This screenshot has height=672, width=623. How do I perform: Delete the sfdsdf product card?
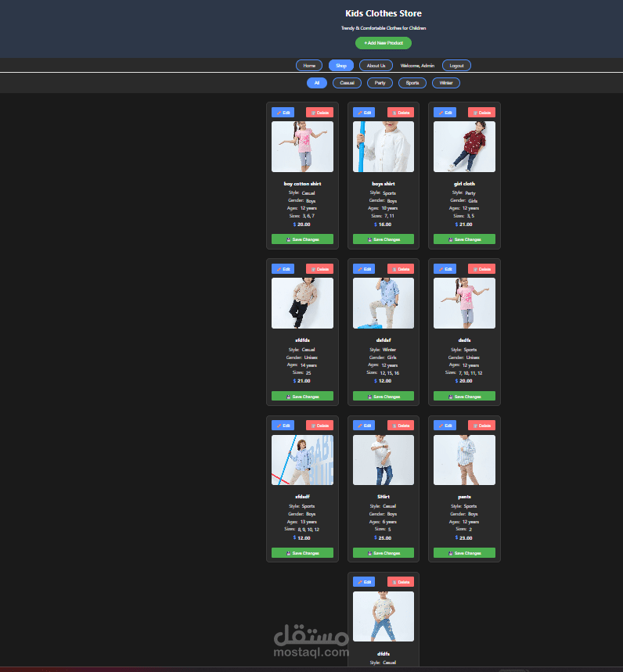pyautogui.click(x=319, y=425)
